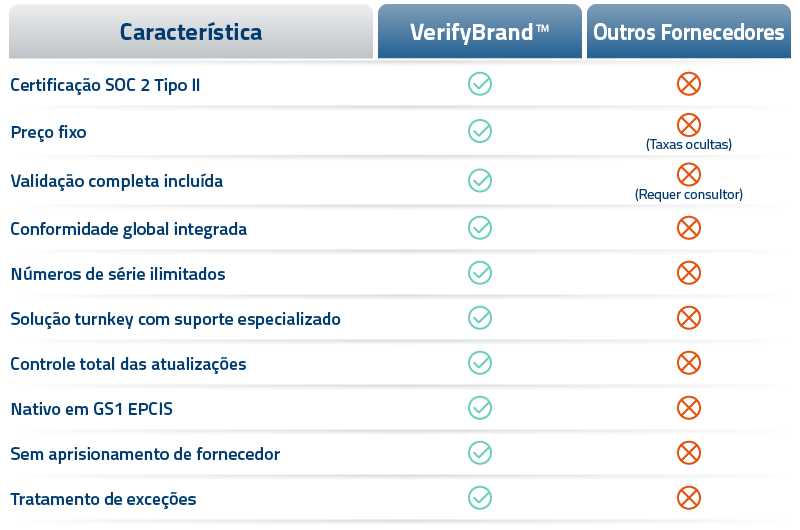
Task: Select the Característica column header
Action: [x=191, y=32]
